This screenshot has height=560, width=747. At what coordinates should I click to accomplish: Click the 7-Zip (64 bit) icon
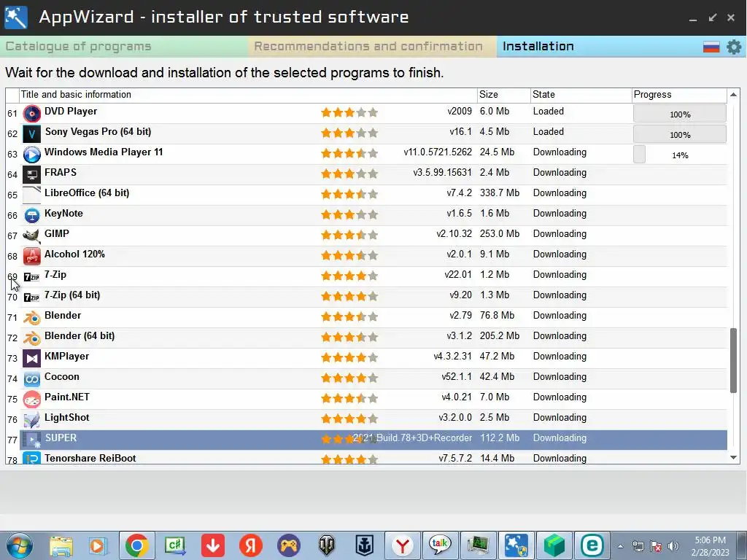(32, 297)
